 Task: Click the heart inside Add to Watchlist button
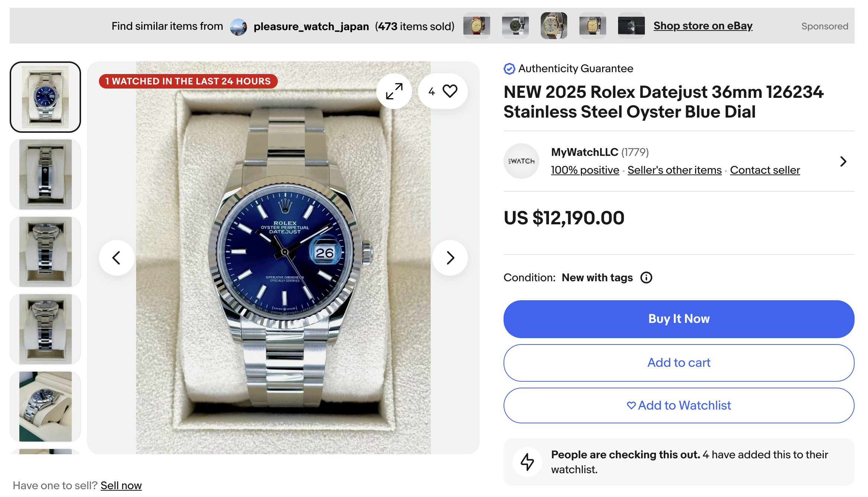(631, 405)
